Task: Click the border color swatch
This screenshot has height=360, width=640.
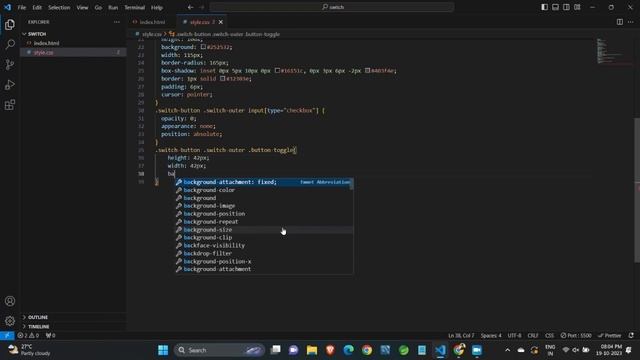Action: click(x=223, y=78)
